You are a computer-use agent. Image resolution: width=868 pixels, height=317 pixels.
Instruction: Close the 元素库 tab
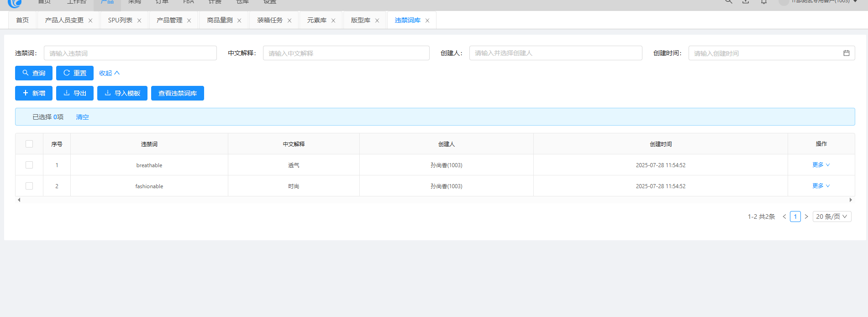pos(333,21)
